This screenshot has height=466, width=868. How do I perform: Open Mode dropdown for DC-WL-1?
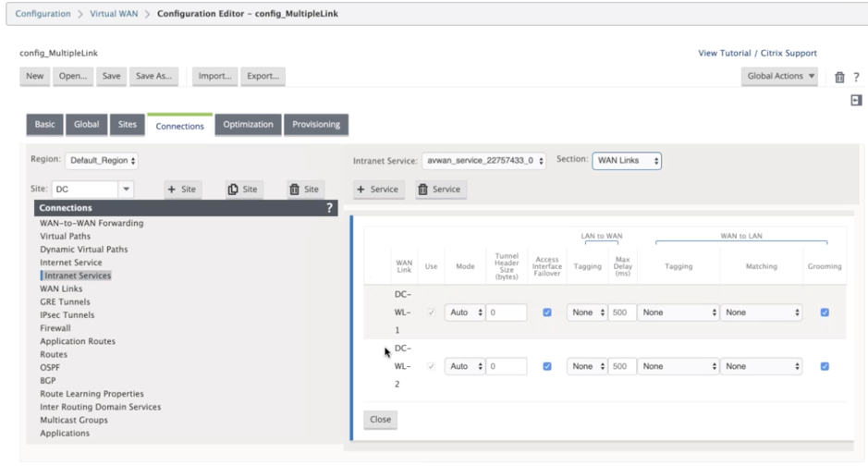pos(464,313)
